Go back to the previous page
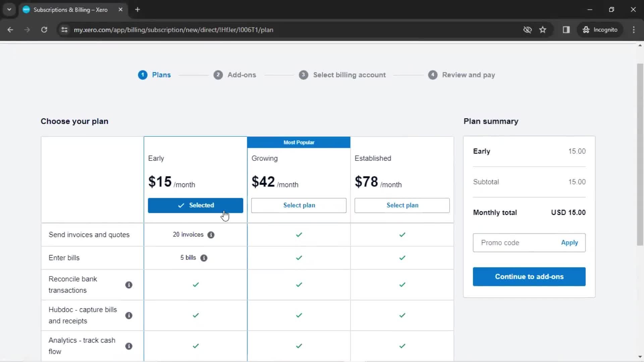 (x=10, y=29)
